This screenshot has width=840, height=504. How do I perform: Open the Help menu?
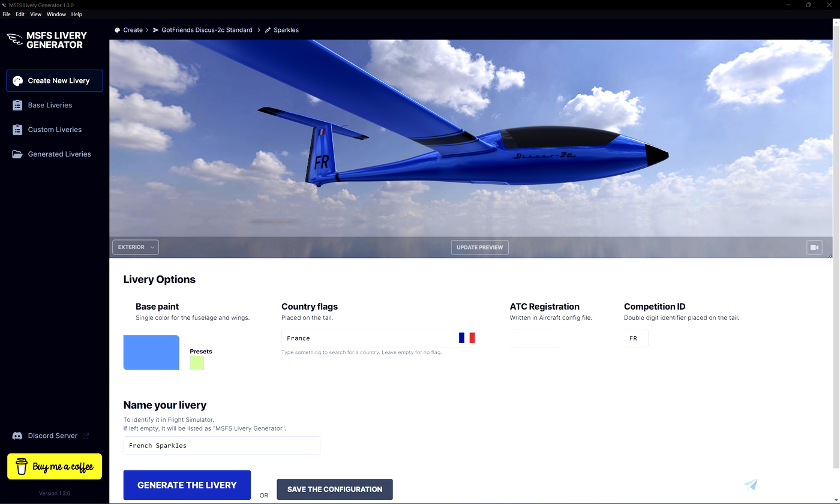coord(76,14)
